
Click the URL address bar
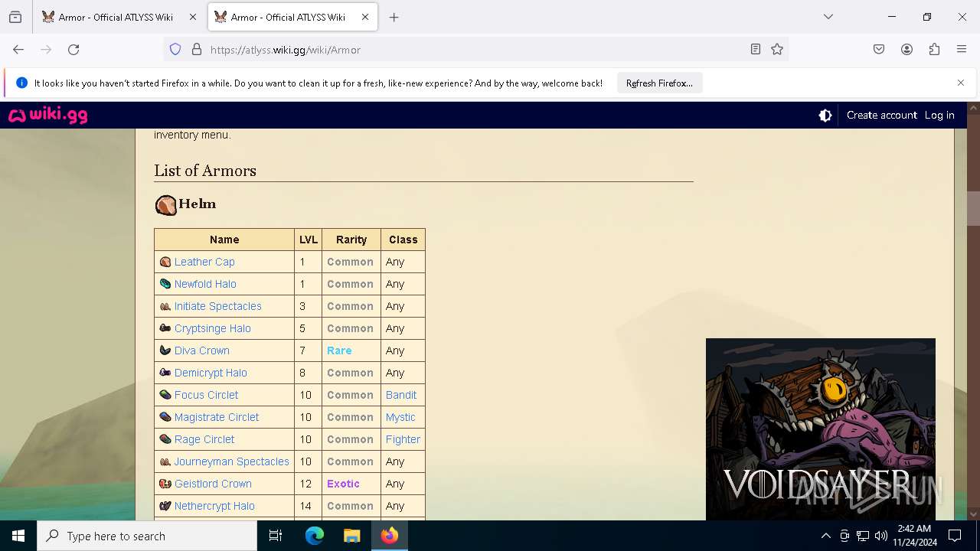tap(475, 50)
